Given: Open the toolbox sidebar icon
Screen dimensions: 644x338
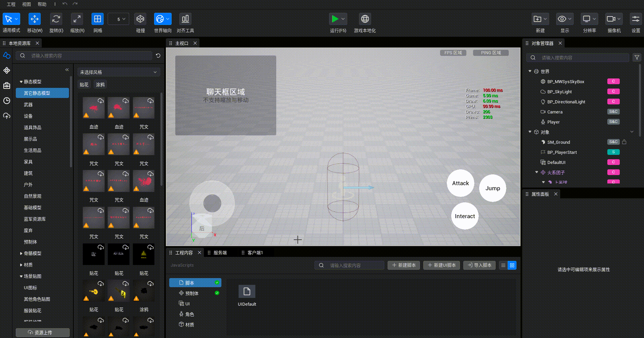Looking at the screenshot, I should pos(7,86).
